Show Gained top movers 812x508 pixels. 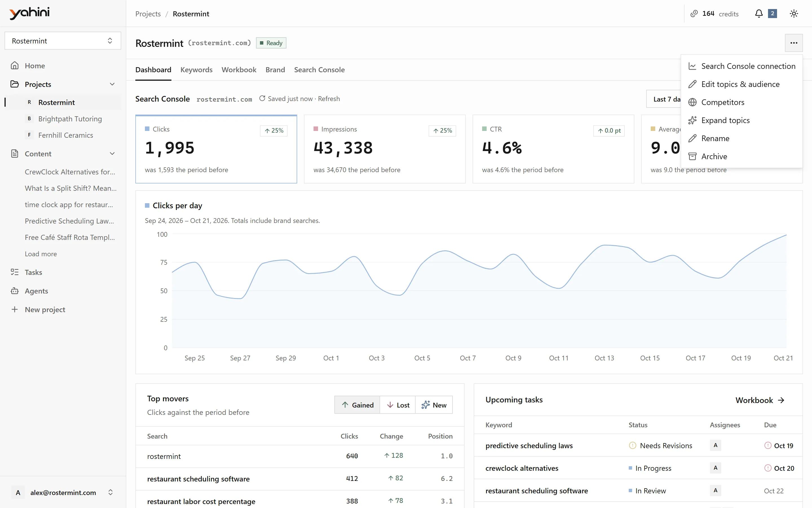[357, 405]
